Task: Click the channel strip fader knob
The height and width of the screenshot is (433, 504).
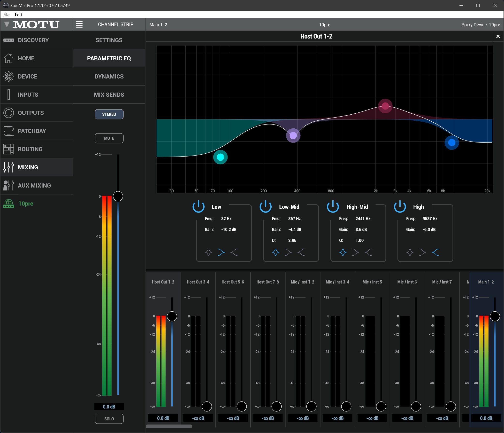Action: pyautogui.click(x=118, y=196)
